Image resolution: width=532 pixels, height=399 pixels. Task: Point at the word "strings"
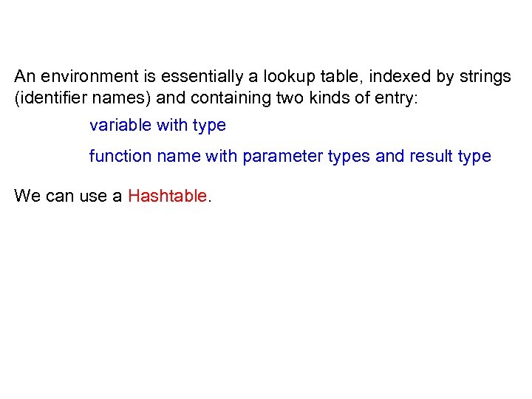click(x=481, y=76)
